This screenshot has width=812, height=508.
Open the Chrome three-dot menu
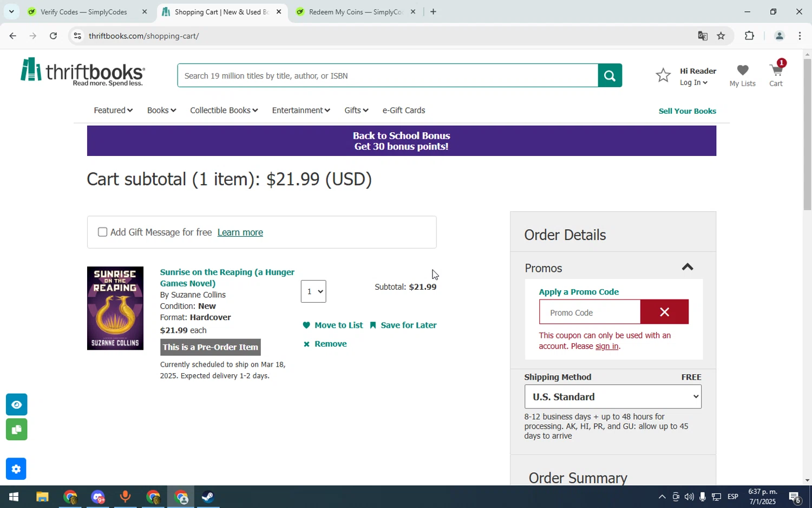tap(800, 36)
